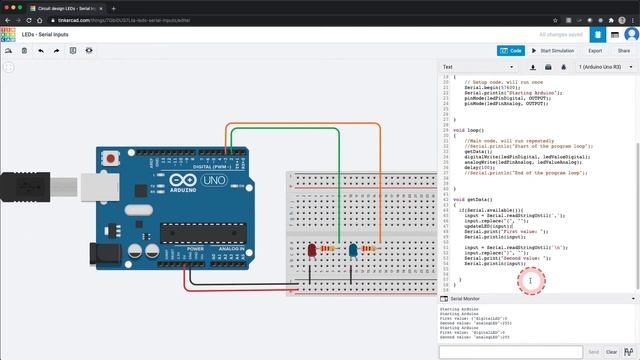Open the Chrome three-dot menu
The image size is (640, 360).
click(633, 20)
